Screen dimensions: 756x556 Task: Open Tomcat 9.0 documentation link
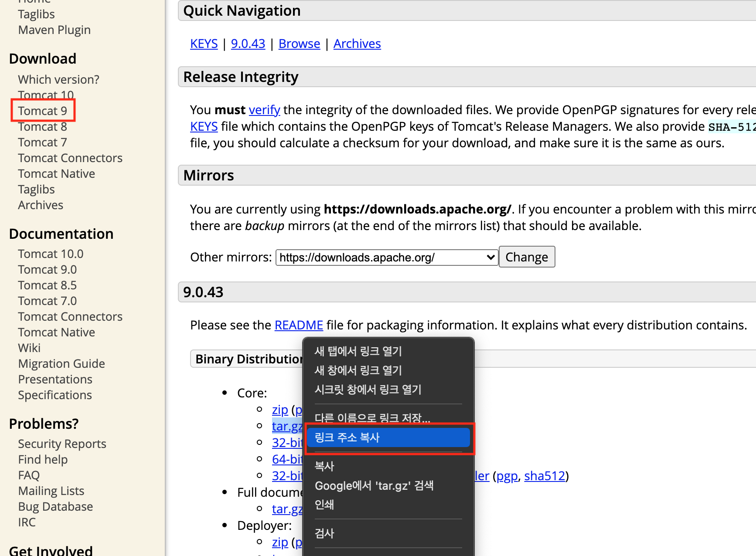click(47, 269)
